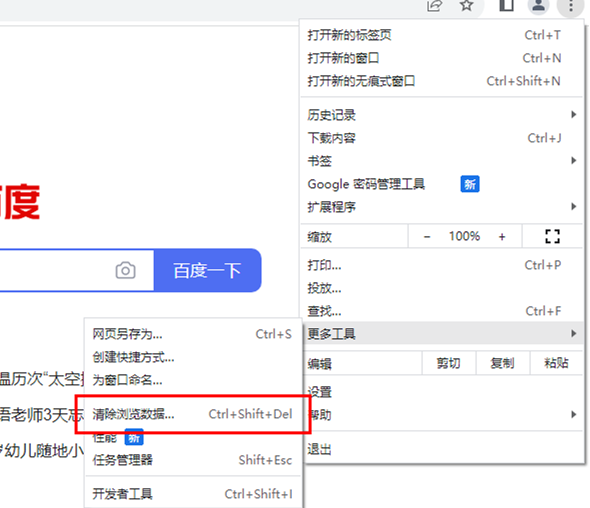
Task: Open the hot-news link containing 老师3天
Action: click(42, 415)
